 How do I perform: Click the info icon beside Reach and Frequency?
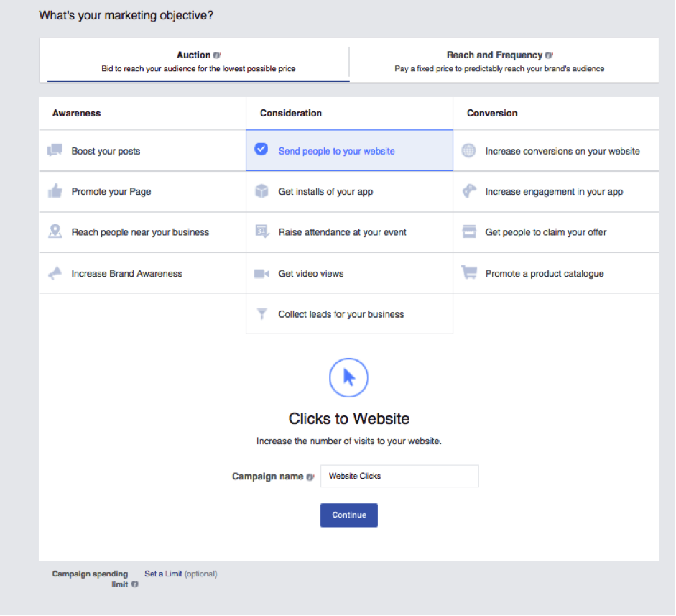point(549,55)
